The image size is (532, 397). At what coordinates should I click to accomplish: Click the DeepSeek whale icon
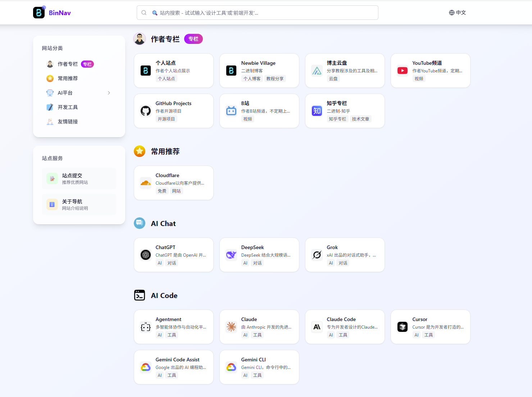point(231,255)
